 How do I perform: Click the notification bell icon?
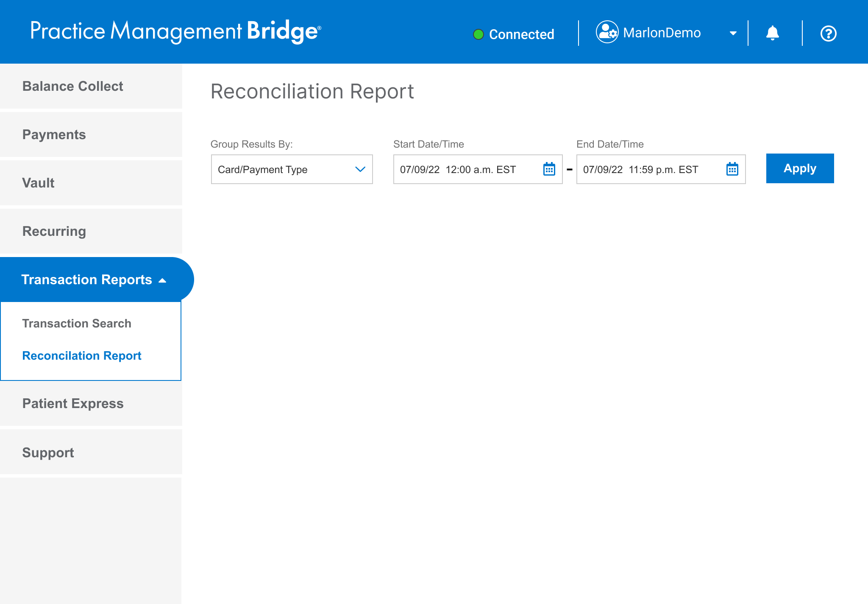click(772, 33)
